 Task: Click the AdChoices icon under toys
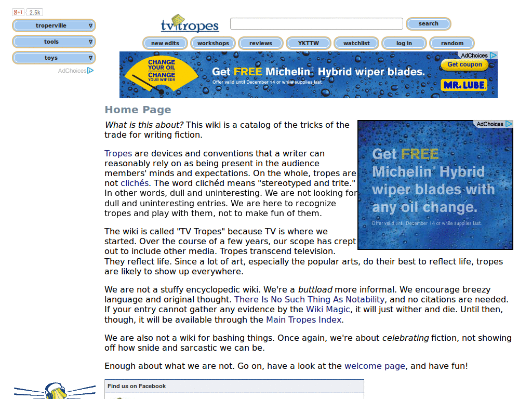coord(90,71)
